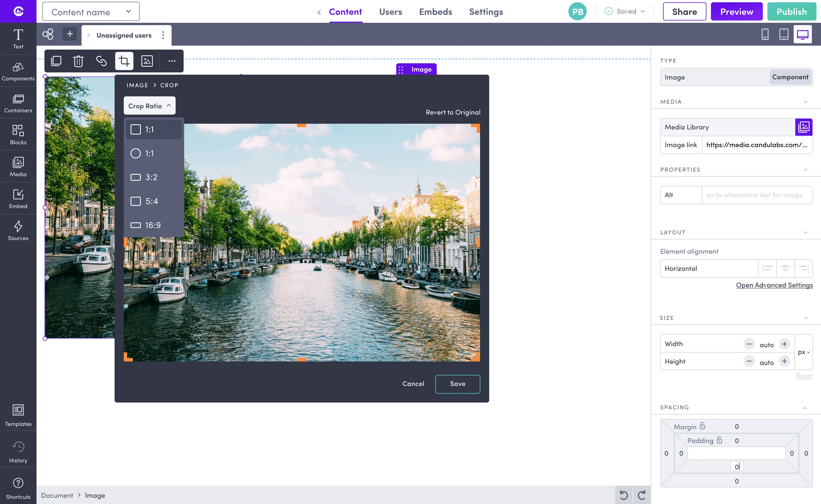Collapse the Crop Ratio dropdown
The width and height of the screenshot is (821, 504).
(150, 106)
